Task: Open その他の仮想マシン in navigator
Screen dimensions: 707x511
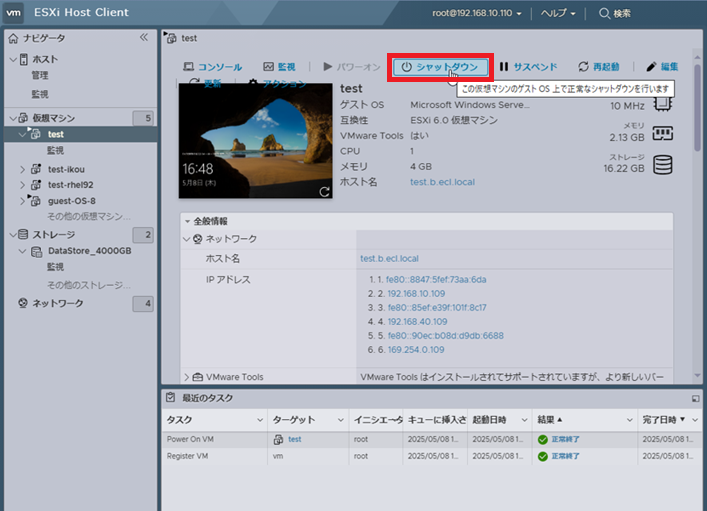Action: [x=89, y=216]
